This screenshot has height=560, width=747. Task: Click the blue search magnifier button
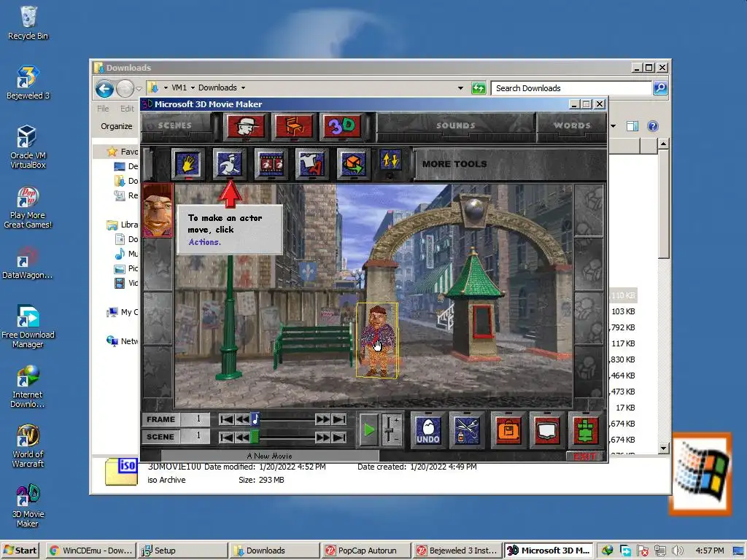click(x=660, y=88)
